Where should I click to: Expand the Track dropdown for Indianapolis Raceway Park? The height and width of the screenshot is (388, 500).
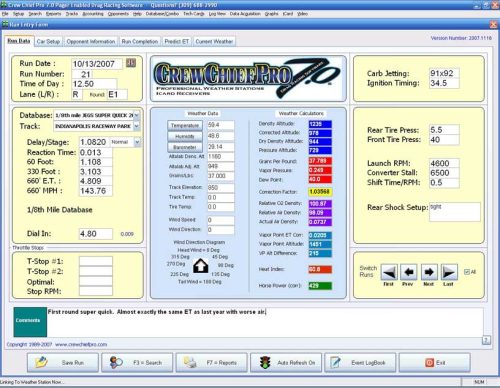136,126
